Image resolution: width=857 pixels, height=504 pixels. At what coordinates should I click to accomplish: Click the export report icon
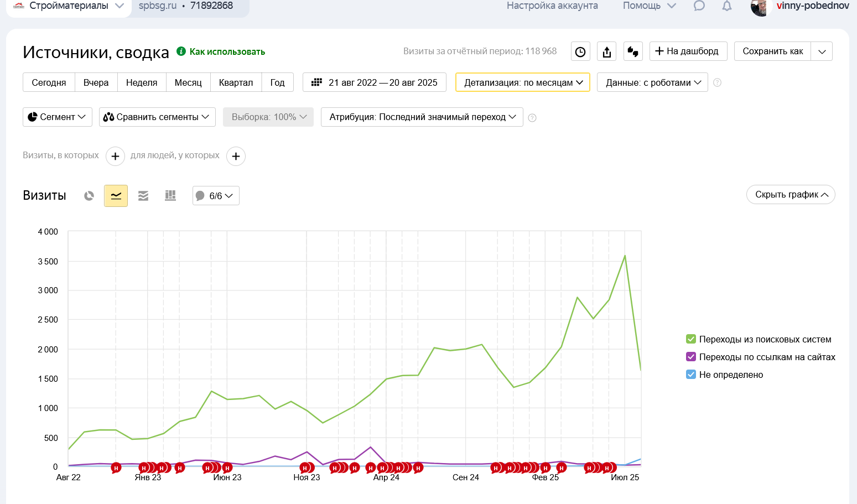(x=607, y=51)
